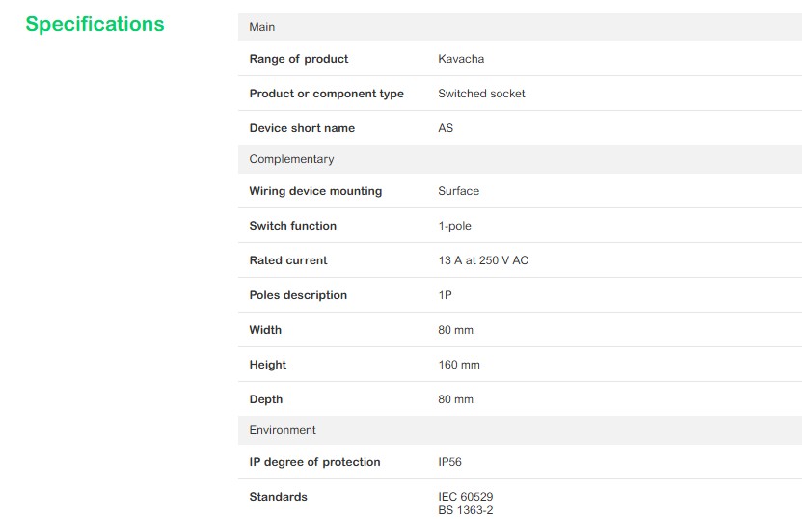Click the Complementary section header
The height and width of the screenshot is (519, 812).
point(520,159)
